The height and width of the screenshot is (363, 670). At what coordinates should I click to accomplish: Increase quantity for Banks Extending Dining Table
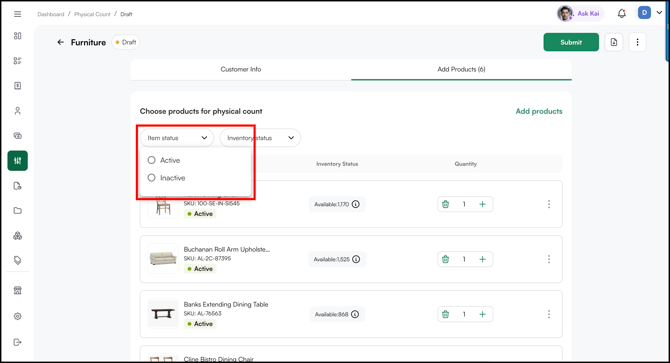[482, 314]
